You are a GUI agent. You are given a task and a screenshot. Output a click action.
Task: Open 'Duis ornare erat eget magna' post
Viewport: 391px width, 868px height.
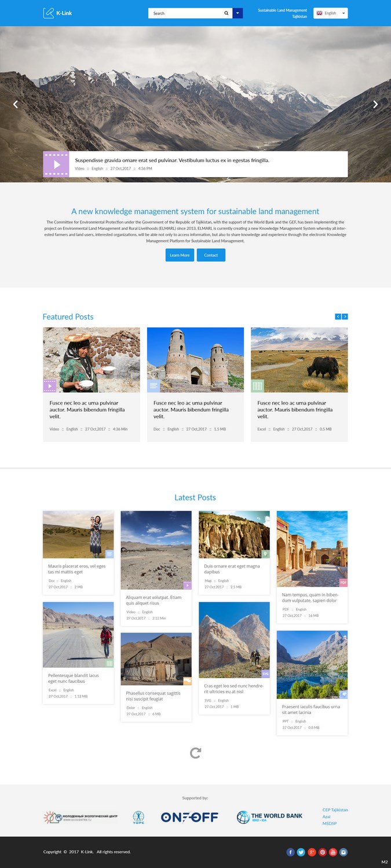tap(232, 569)
